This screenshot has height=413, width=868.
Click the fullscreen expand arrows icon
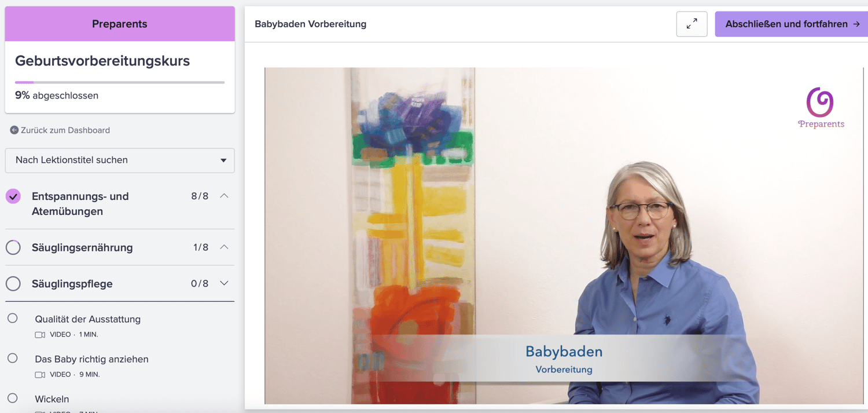point(692,24)
